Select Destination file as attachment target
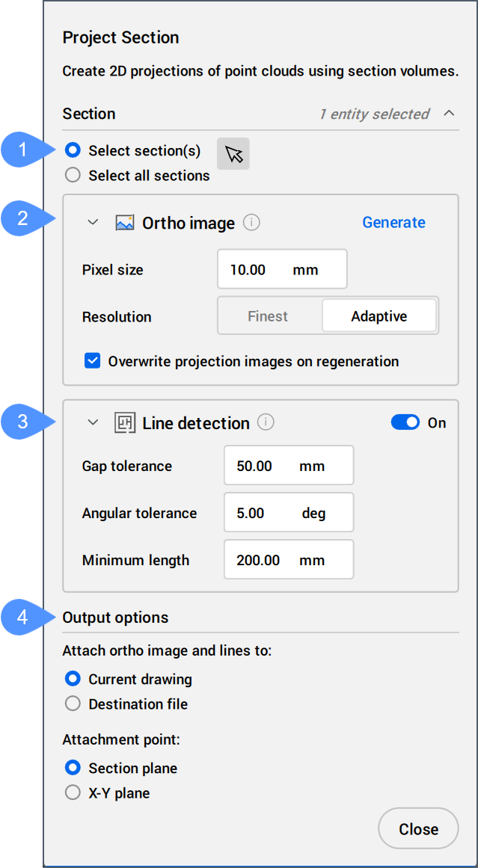This screenshot has width=478, height=868. [73, 704]
